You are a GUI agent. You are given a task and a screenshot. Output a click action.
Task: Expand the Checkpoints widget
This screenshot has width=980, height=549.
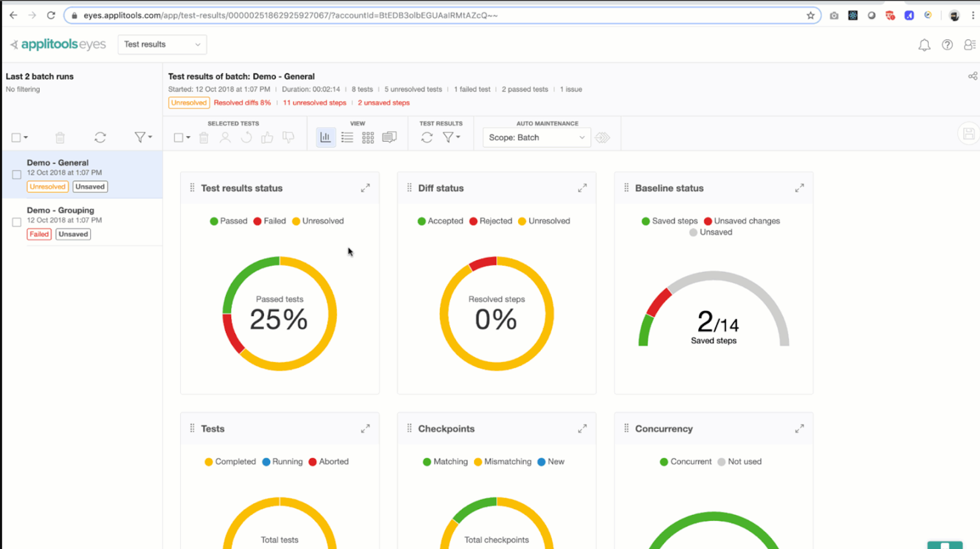click(x=582, y=429)
